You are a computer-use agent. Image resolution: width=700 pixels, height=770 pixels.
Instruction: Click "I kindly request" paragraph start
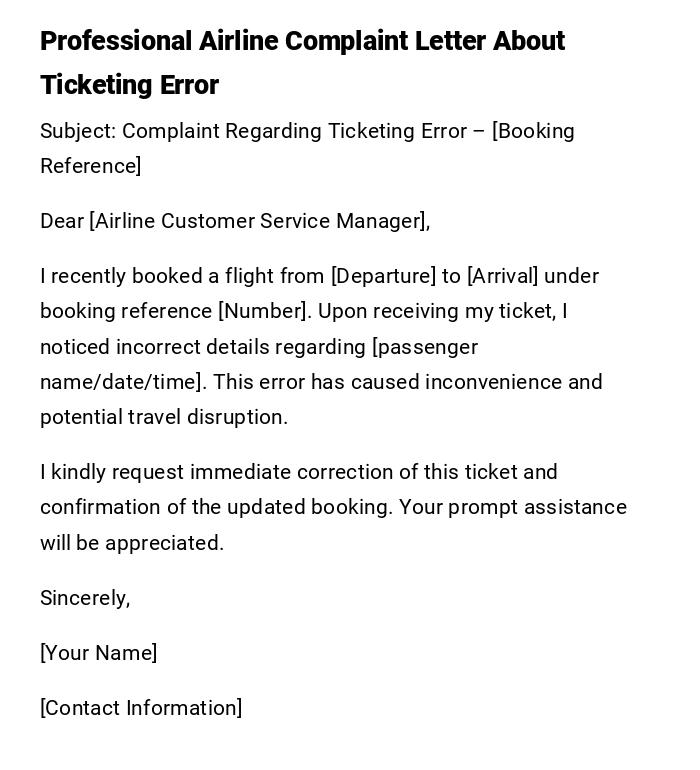112,472
